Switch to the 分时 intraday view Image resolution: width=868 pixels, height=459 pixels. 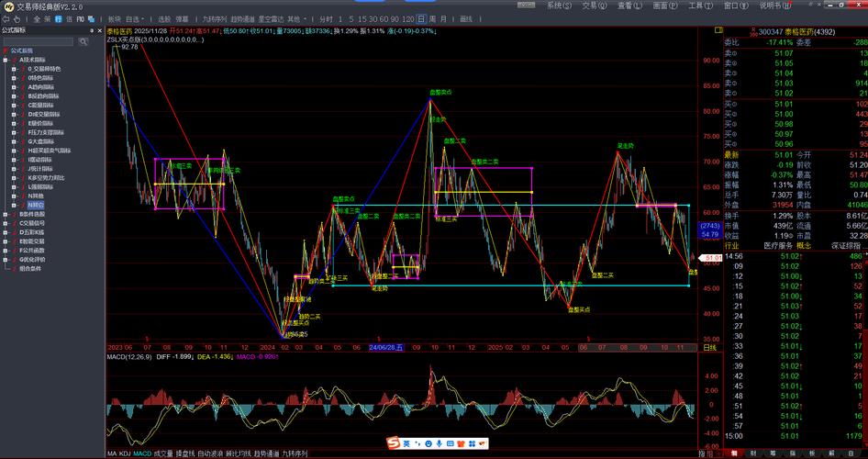(x=327, y=18)
